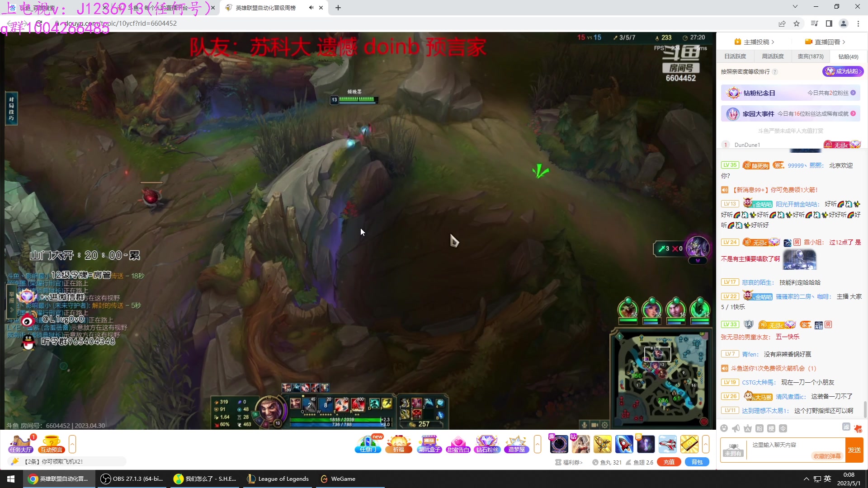The width and height of the screenshot is (868, 488).
Task: Select the black vortex gift
Action: 559,444
